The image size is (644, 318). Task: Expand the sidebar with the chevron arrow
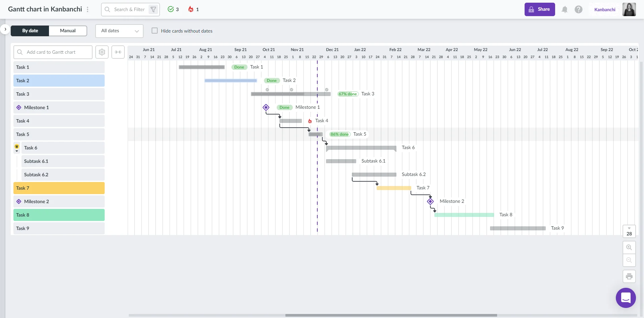pyautogui.click(x=5, y=29)
